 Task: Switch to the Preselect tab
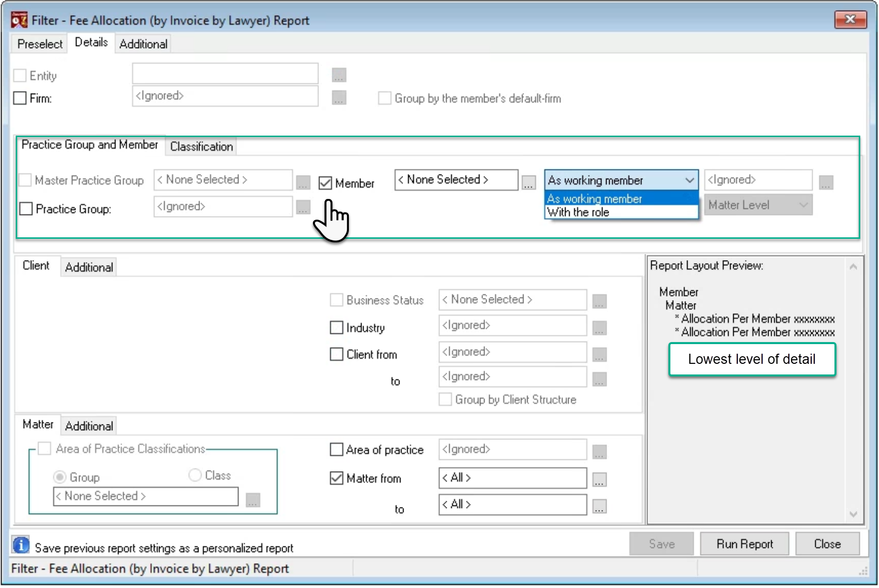pyautogui.click(x=40, y=44)
